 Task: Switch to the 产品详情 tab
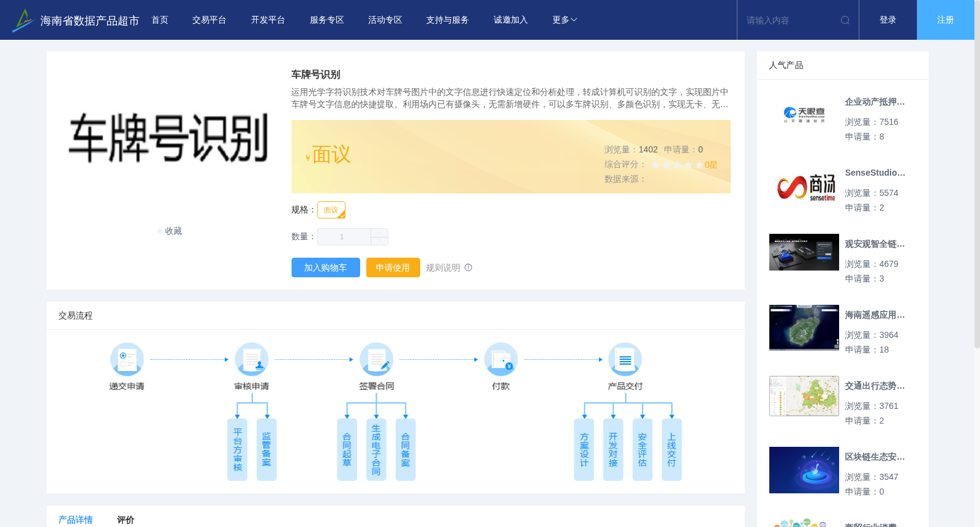75,520
